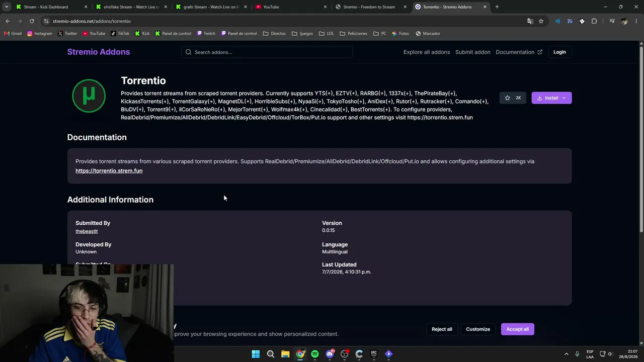Viewport: 644px width, 362px height.
Task: Open OBS Studio from the taskbar
Action: pos(345,354)
